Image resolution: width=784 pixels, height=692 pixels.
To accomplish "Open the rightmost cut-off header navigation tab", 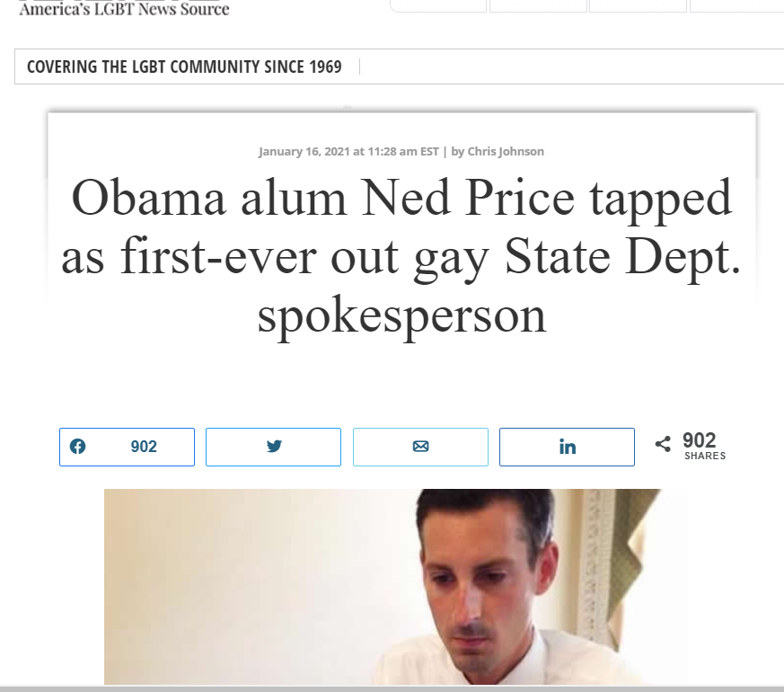I will 737,6.
